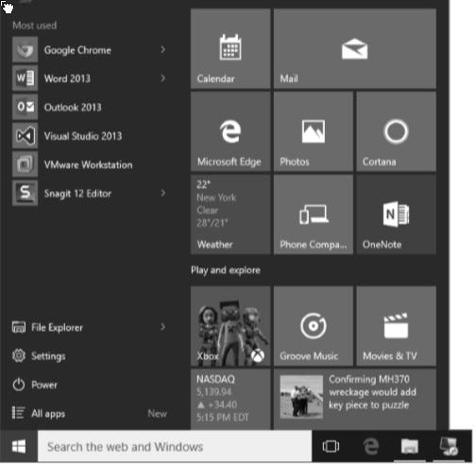The height and width of the screenshot is (464, 476).
Task: Open Outlook 2013 icon
Action: click(x=25, y=107)
